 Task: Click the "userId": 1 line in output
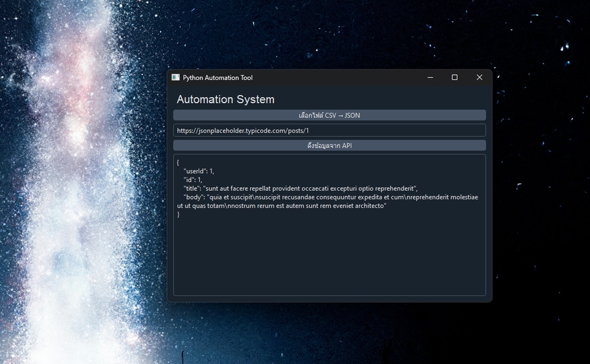coord(199,171)
